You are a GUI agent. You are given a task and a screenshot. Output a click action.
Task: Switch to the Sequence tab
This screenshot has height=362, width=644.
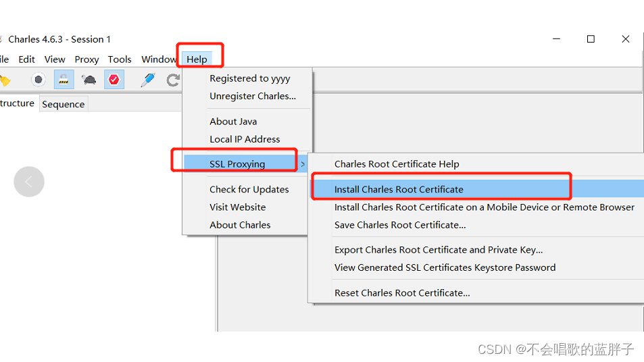64,104
